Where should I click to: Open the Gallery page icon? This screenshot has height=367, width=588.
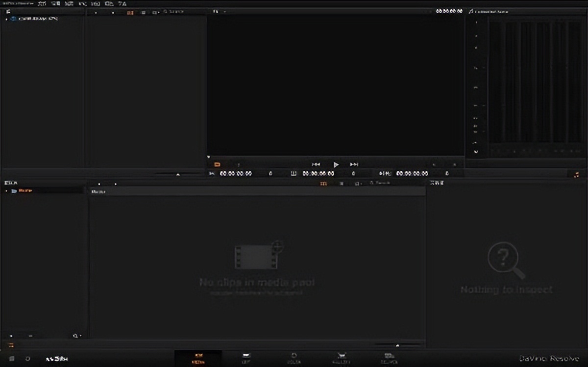click(342, 358)
